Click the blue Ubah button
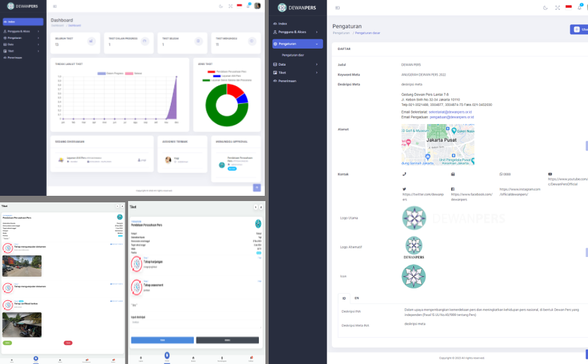The width and height of the screenshot is (588, 364). (579, 30)
